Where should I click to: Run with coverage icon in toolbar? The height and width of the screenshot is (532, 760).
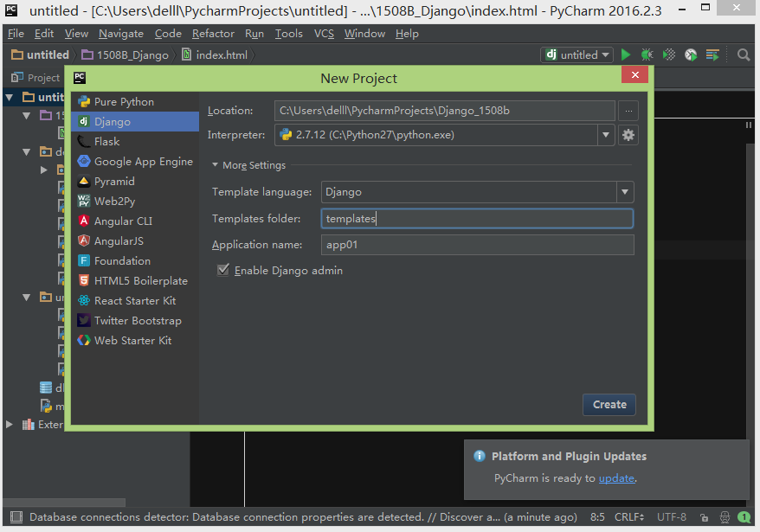point(669,54)
